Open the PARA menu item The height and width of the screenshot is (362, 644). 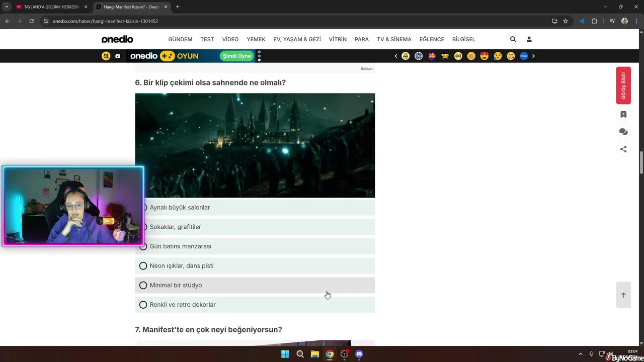362,39
